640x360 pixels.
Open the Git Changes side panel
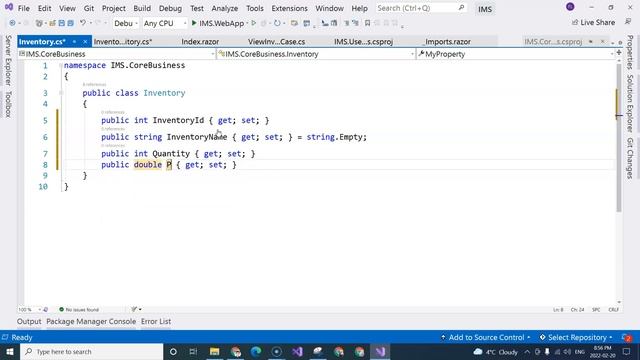[630, 158]
